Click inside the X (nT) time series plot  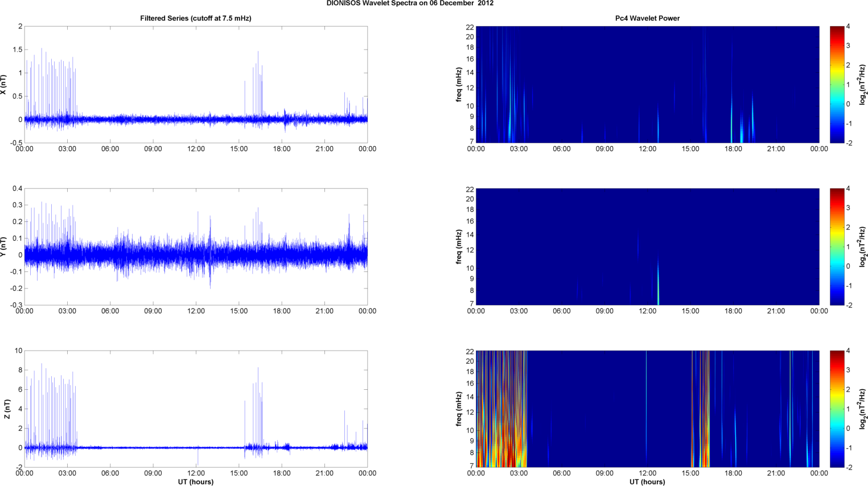[x=195, y=84]
